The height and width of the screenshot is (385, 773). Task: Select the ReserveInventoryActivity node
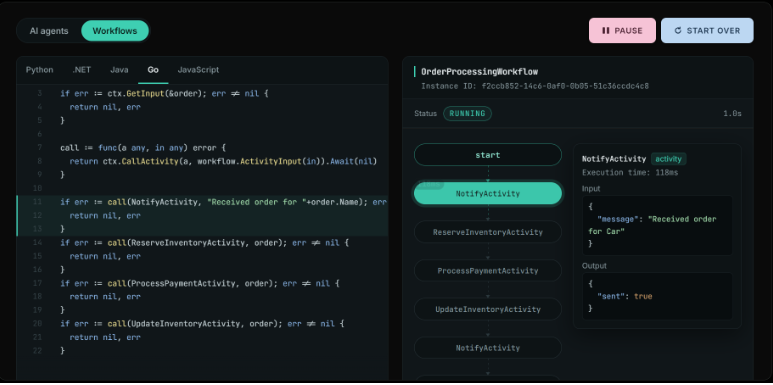[488, 232]
